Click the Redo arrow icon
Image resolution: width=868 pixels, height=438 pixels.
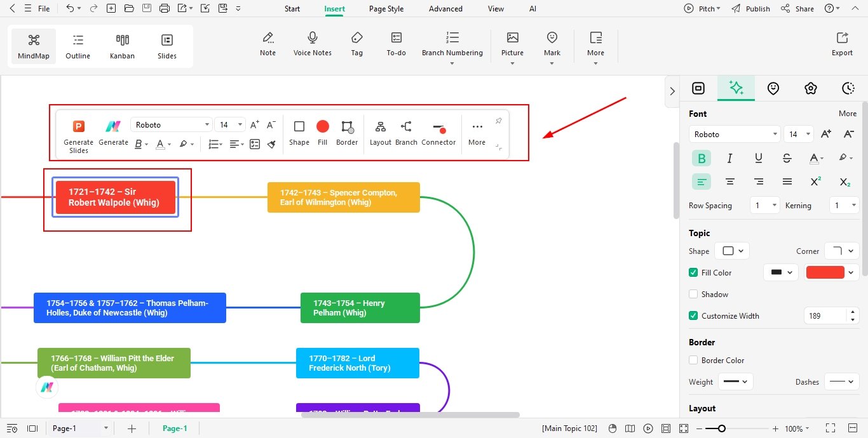[94, 9]
